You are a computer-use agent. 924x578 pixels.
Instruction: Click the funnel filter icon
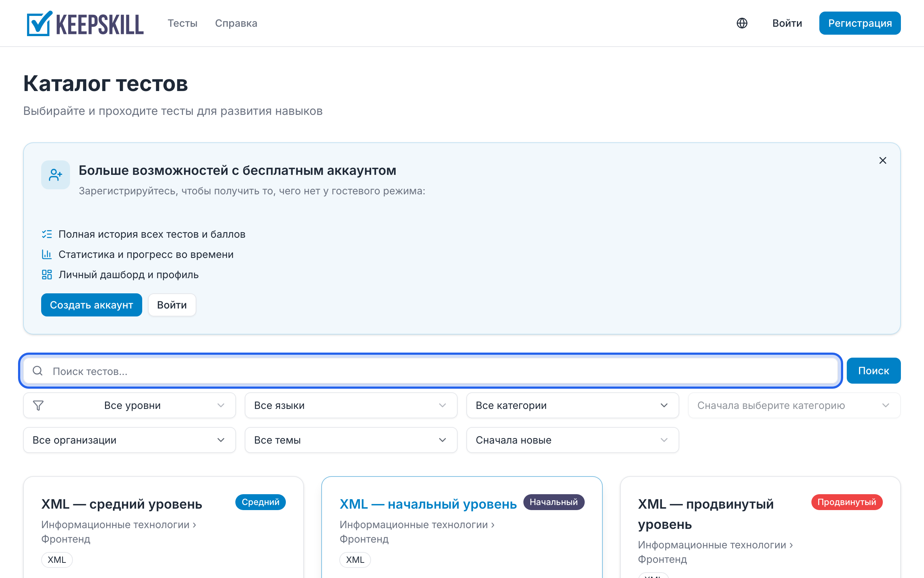pyautogui.click(x=38, y=406)
